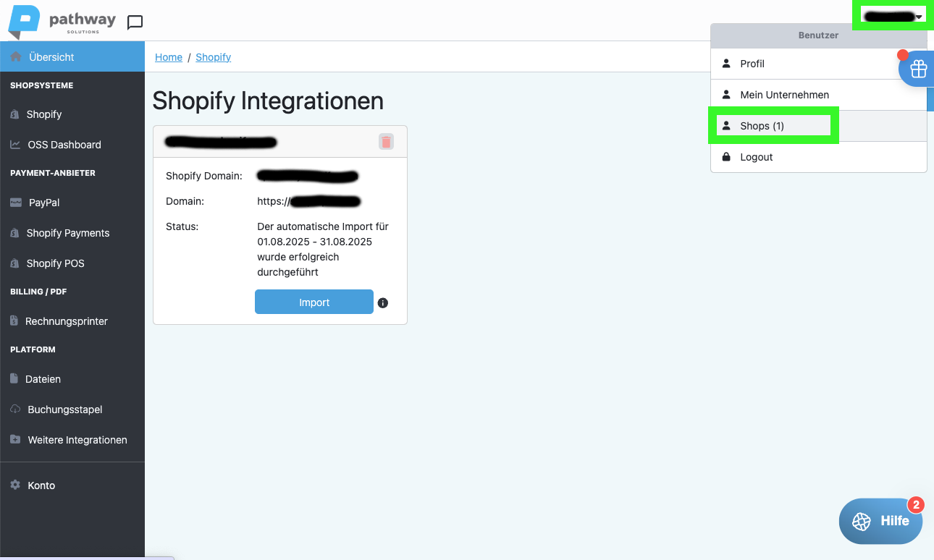Go to Home breadcrumb link
Screen dimensions: 934x560
click(x=169, y=57)
